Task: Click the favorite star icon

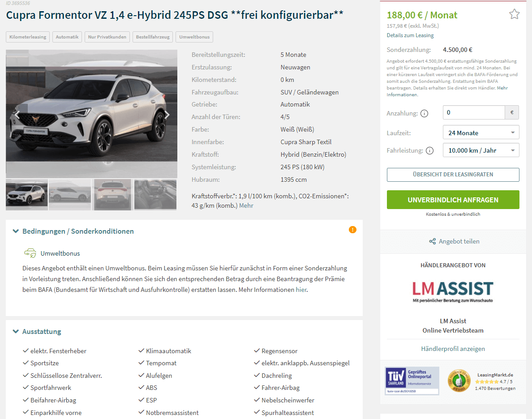Action: click(514, 14)
